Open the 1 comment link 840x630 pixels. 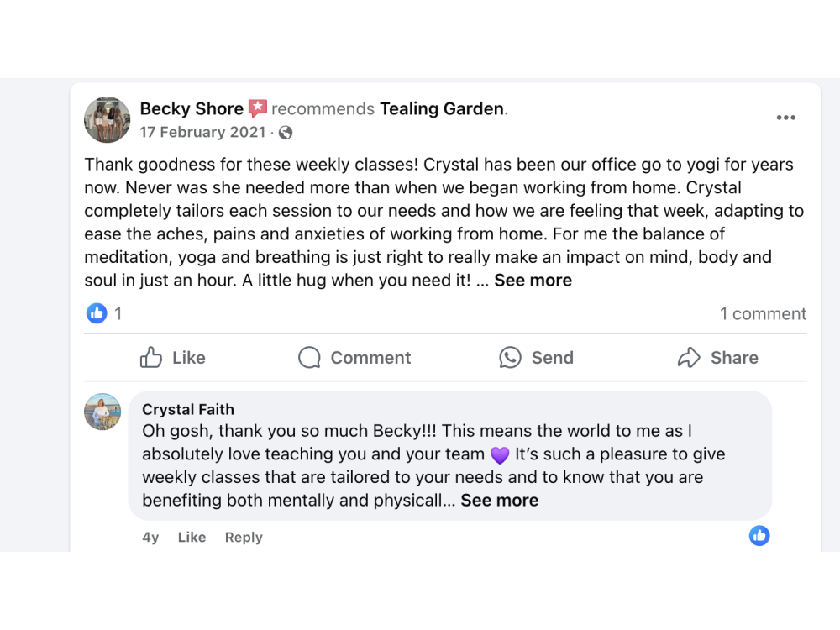[x=763, y=314]
